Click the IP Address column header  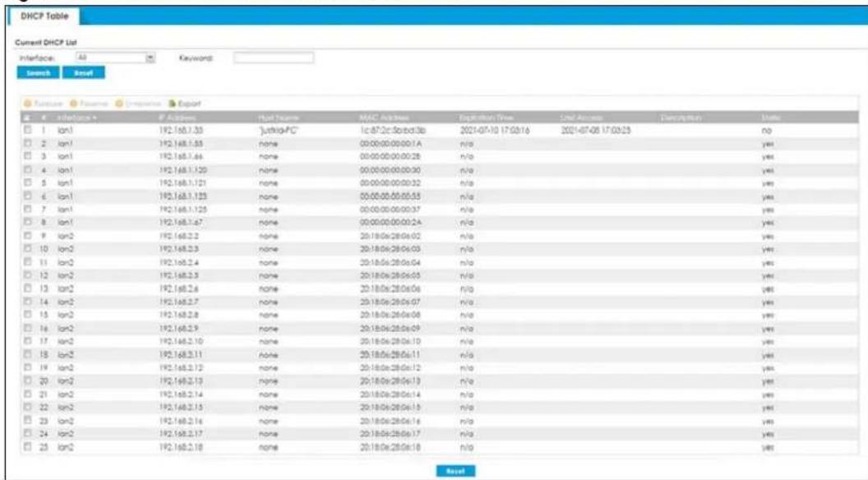pos(178,118)
